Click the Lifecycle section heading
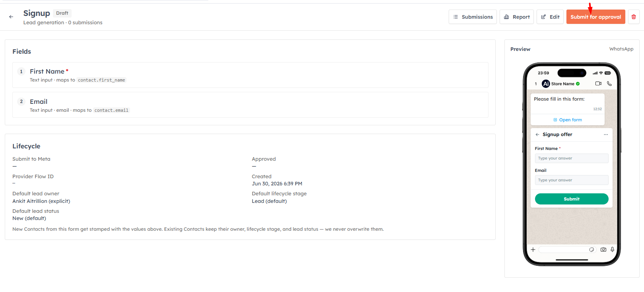 coord(26,146)
